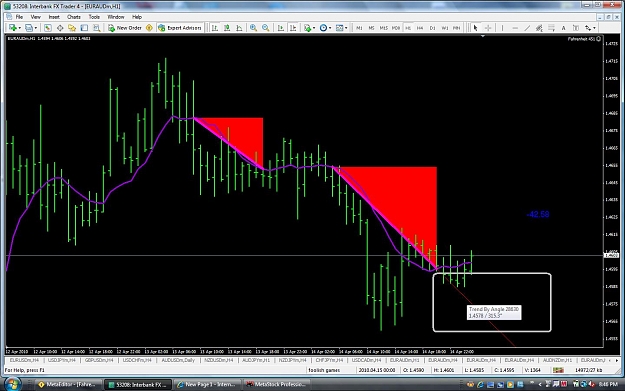Open the Insert menu

coord(54,17)
